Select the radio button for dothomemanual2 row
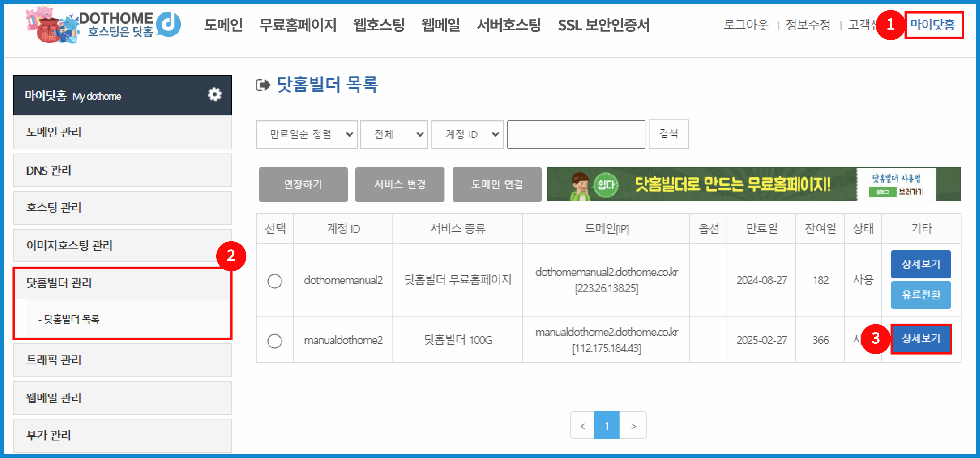 tap(275, 281)
